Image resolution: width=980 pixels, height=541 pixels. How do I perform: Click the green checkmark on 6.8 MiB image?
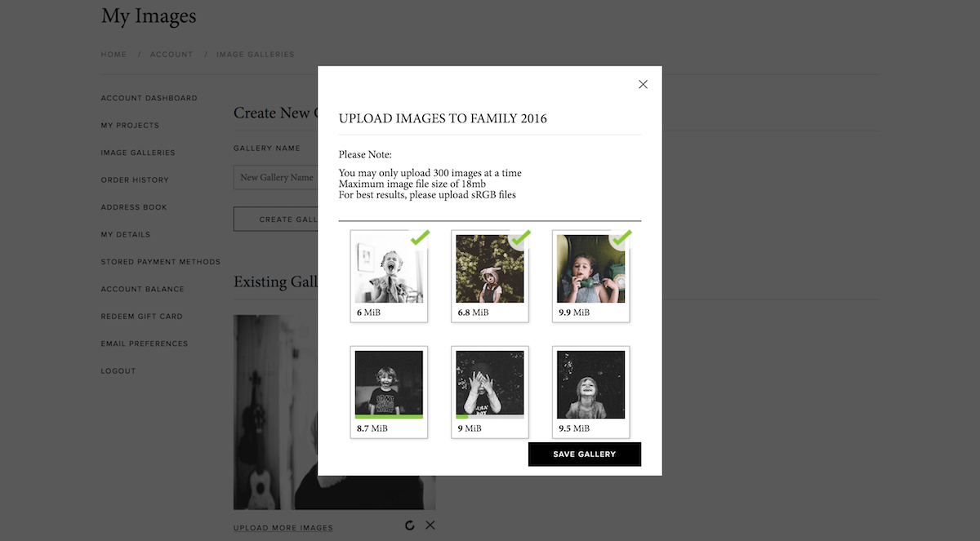click(x=519, y=237)
